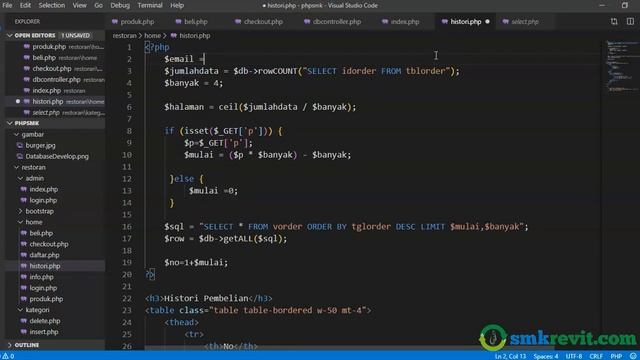Open the Selection menu
Screen dimensions: 640x360
51,5
